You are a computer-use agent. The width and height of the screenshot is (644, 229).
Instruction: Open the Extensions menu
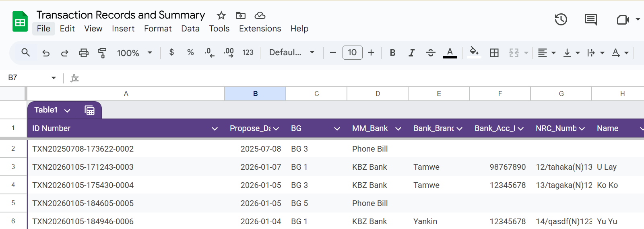(260, 29)
